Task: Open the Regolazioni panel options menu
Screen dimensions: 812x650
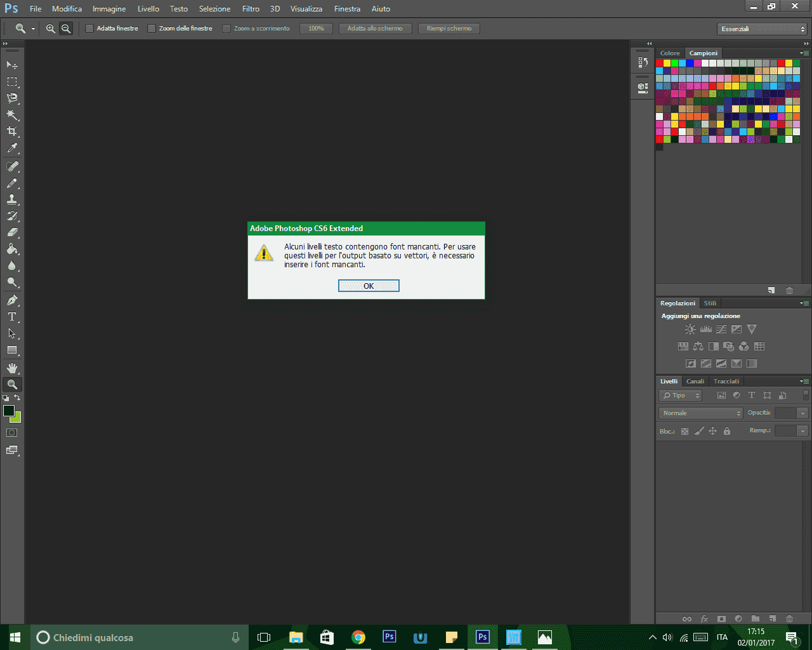Action: [804, 303]
